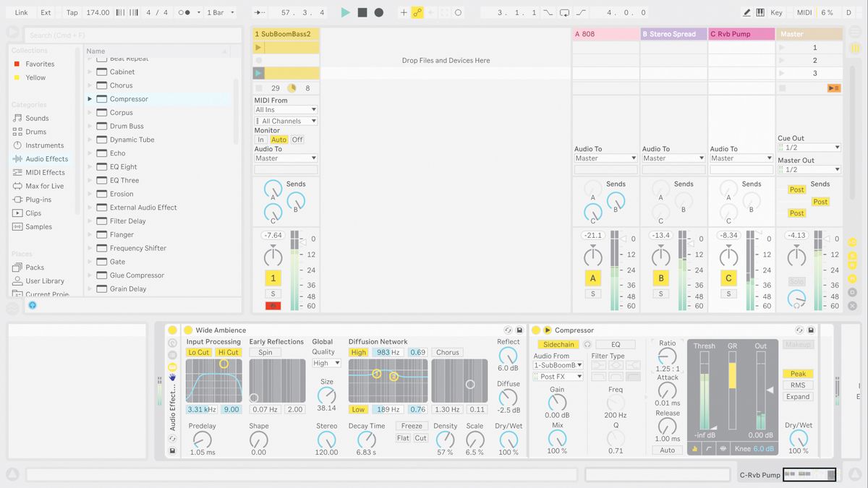
Task: Disable Hi Cut input processing
Action: (229, 352)
